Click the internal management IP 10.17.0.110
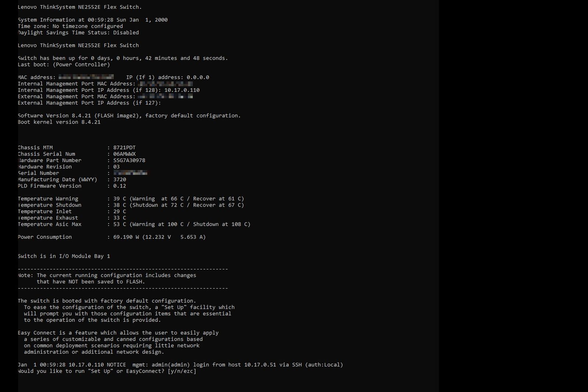 (182, 90)
